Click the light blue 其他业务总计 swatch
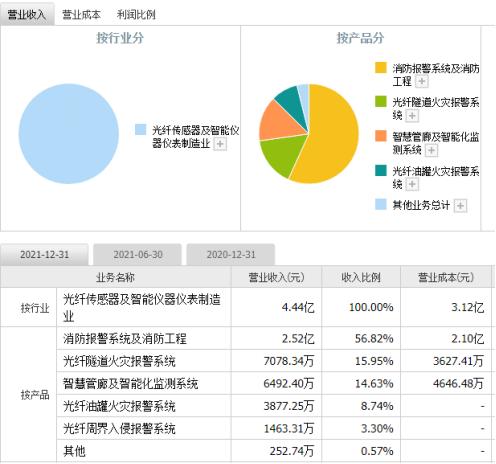The image size is (496, 464). click(x=381, y=204)
